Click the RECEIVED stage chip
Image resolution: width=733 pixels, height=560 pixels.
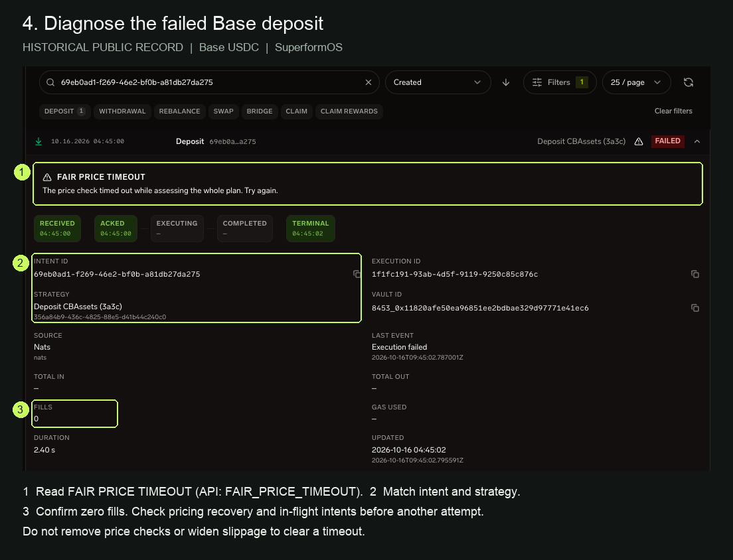57,228
